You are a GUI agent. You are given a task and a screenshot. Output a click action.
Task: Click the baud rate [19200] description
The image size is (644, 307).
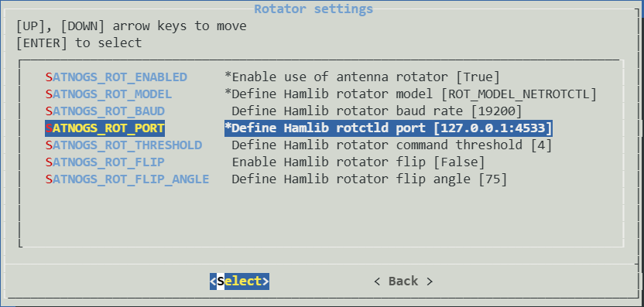pyautogui.click(x=377, y=111)
